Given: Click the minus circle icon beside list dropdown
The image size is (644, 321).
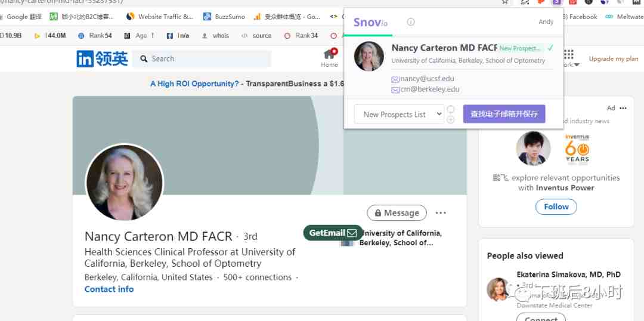Looking at the screenshot, I should [x=451, y=109].
